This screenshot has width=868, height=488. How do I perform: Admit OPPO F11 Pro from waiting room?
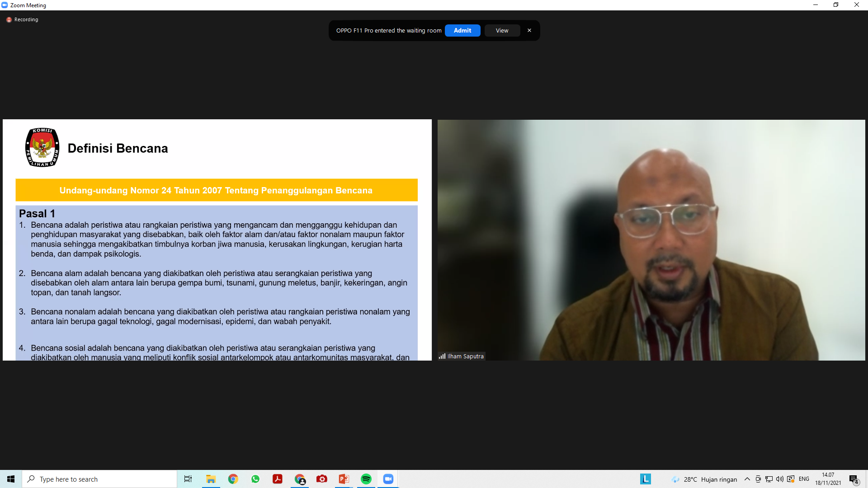tap(462, 30)
